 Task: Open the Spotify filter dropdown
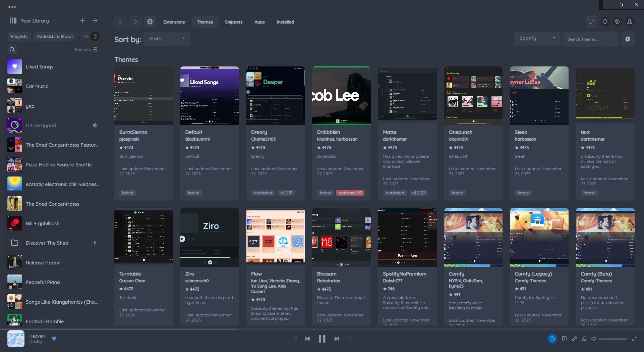tap(536, 38)
